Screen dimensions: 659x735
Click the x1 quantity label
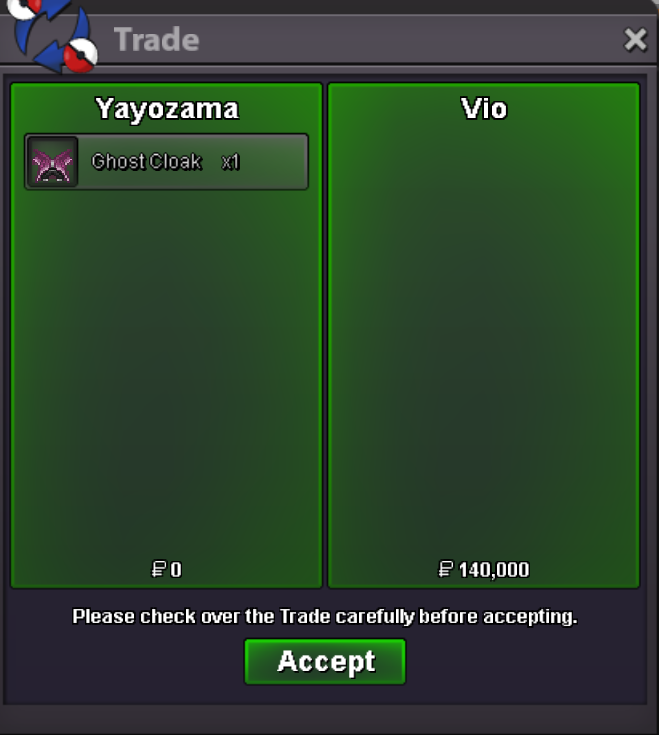click(x=230, y=162)
